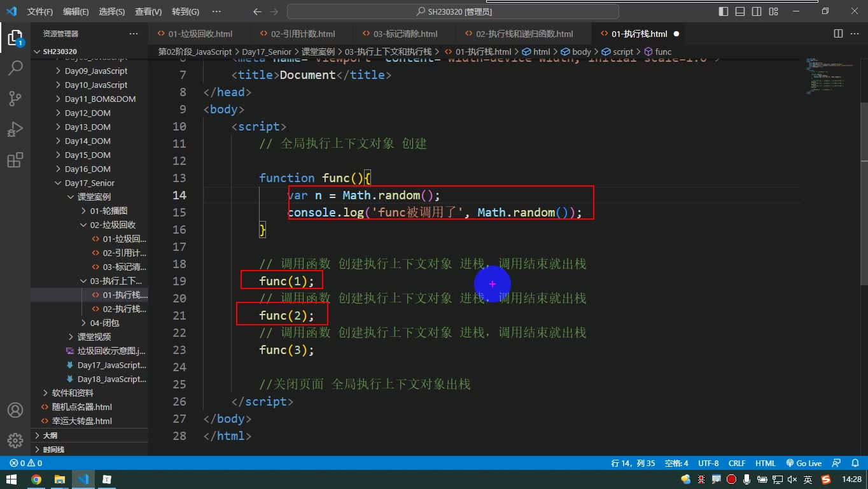The height and width of the screenshot is (489, 868).
Task: Open the feedback icon in status bar
Action: coord(837,464)
